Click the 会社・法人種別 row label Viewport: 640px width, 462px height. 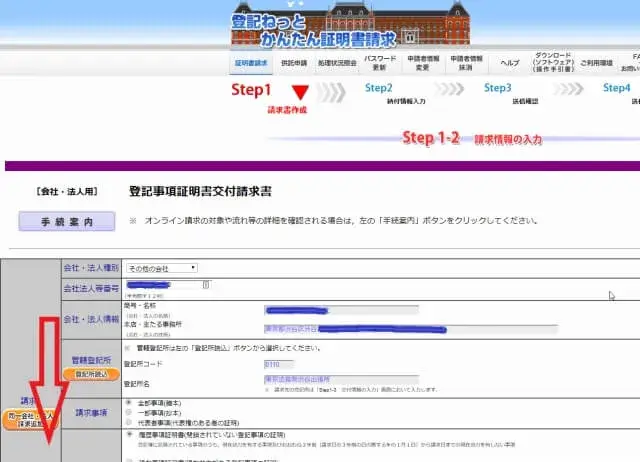[x=91, y=268]
